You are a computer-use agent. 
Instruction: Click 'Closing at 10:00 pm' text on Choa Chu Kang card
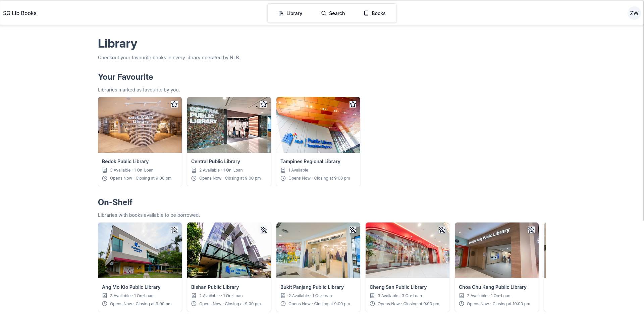click(x=511, y=304)
